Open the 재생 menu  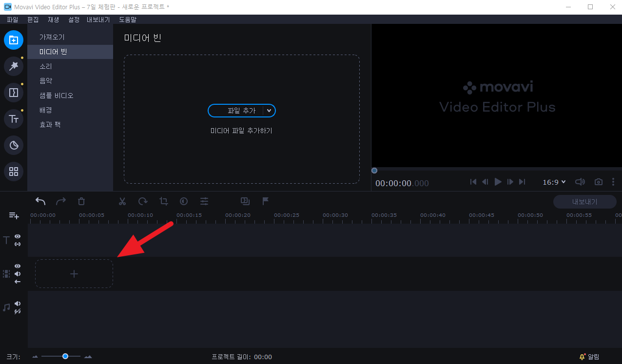pyautogui.click(x=54, y=19)
